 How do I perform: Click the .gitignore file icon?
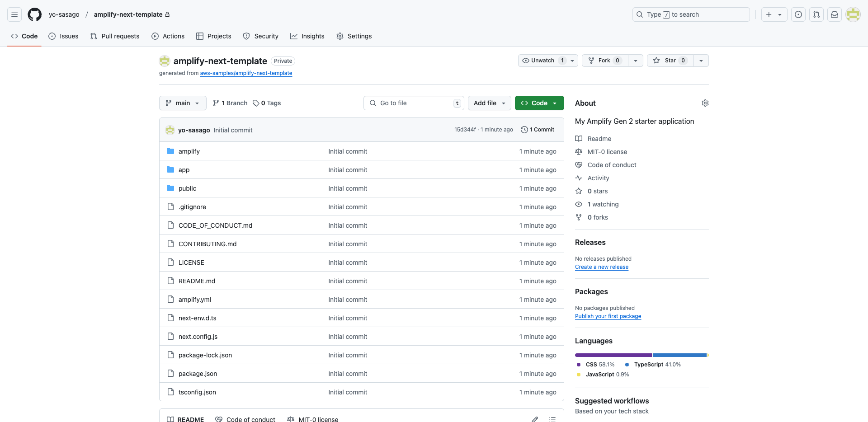[170, 206]
